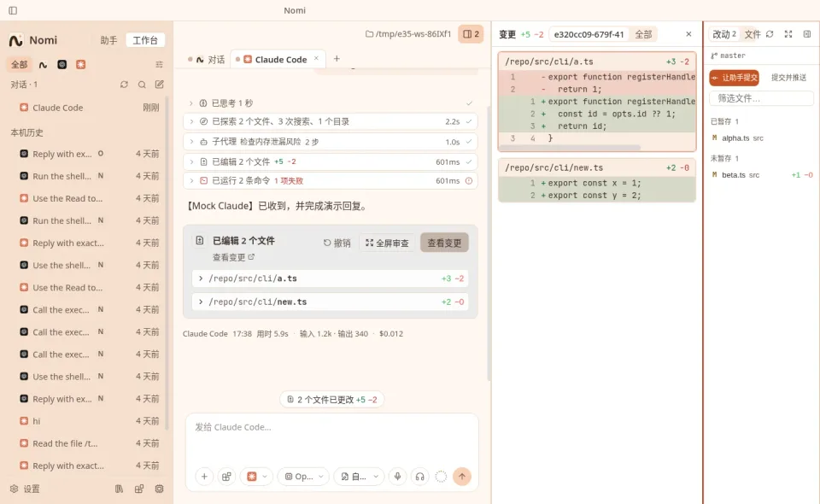This screenshot has height=504, width=820.
Task: Click the 撤销 button
Action: click(x=337, y=243)
